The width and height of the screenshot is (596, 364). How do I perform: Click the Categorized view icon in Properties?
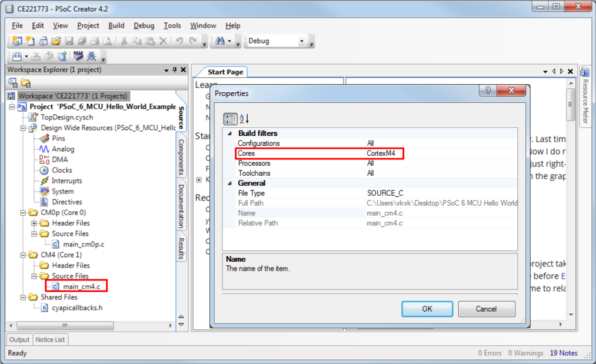coord(230,119)
